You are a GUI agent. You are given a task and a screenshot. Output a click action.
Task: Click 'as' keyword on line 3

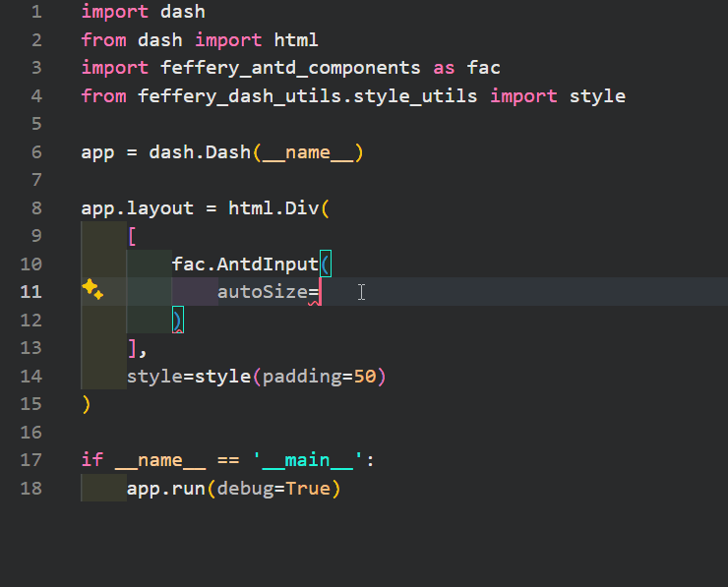(x=444, y=69)
